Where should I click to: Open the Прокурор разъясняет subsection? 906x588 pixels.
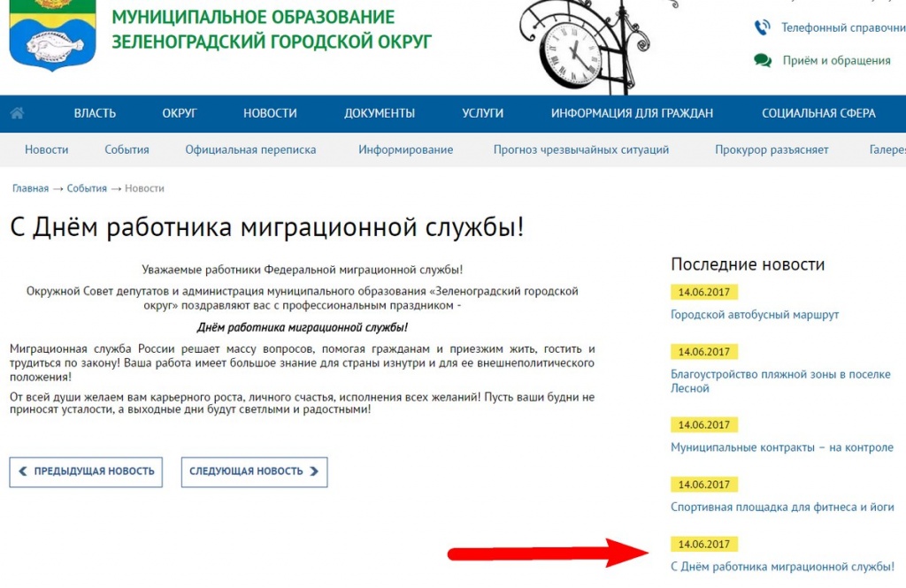(772, 149)
